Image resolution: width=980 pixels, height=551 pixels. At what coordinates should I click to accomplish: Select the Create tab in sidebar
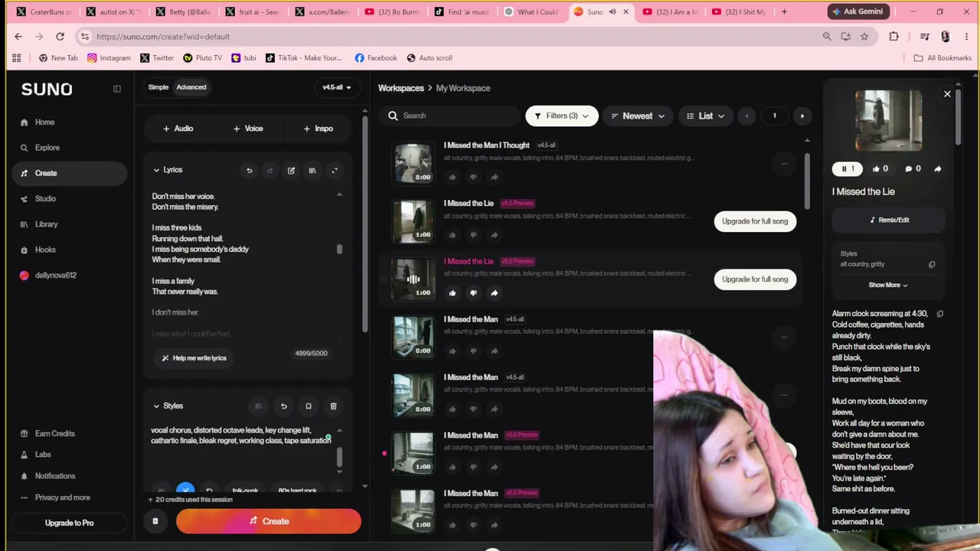click(x=69, y=174)
